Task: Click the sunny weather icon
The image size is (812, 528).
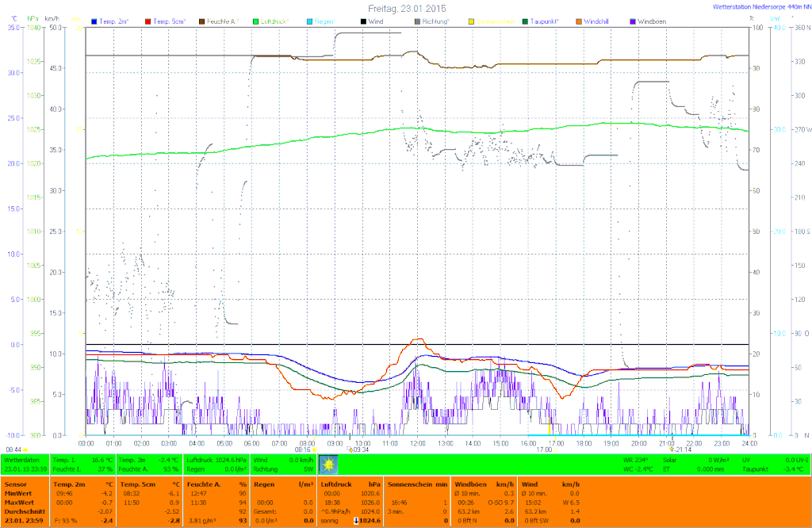Action: pos(327,464)
